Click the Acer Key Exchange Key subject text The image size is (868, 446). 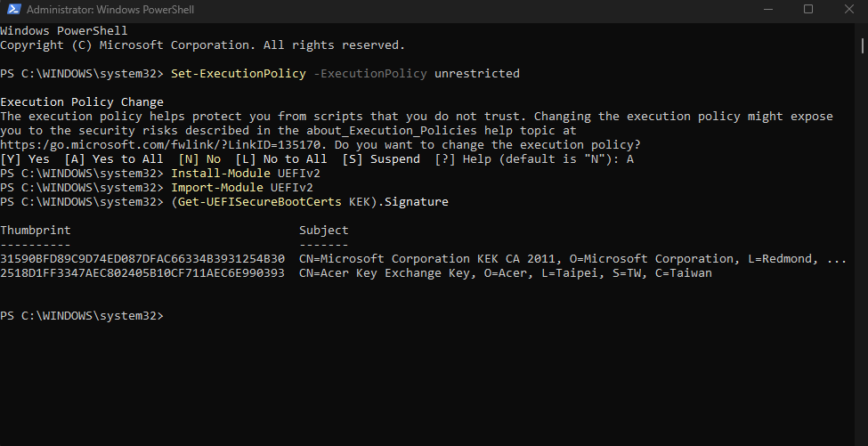[506, 273]
